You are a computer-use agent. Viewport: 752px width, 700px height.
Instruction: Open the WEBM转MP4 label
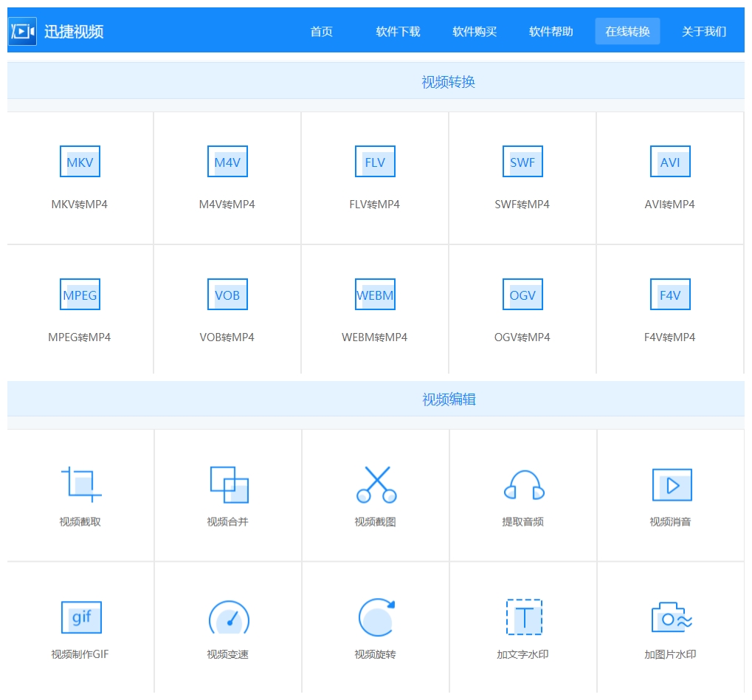click(375, 337)
